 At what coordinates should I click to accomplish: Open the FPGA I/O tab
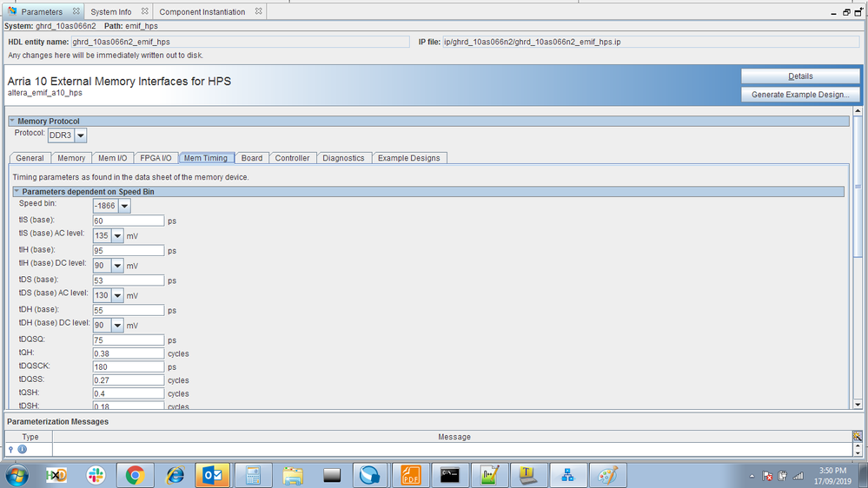[156, 158]
